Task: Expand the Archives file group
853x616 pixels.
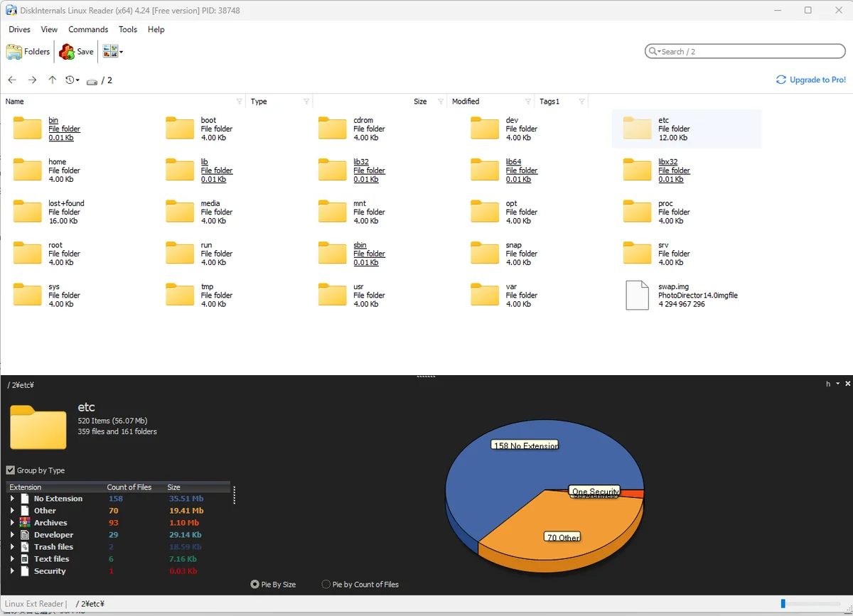Action: (12, 523)
